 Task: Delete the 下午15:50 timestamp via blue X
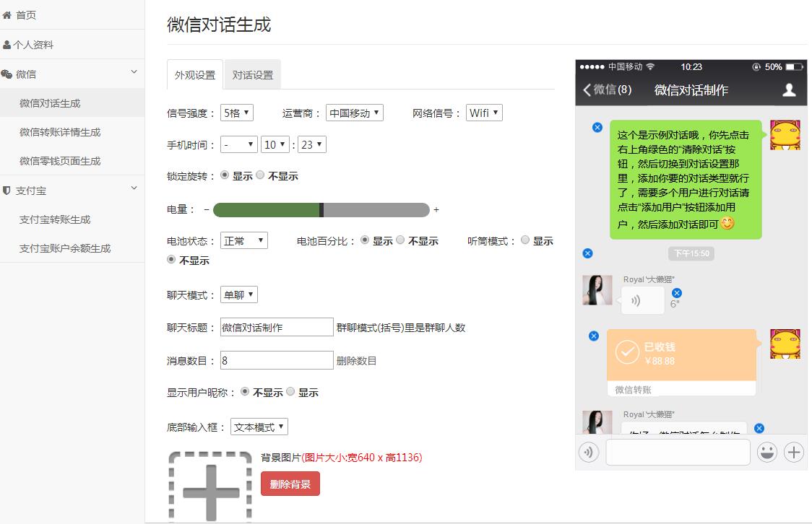tap(587, 253)
